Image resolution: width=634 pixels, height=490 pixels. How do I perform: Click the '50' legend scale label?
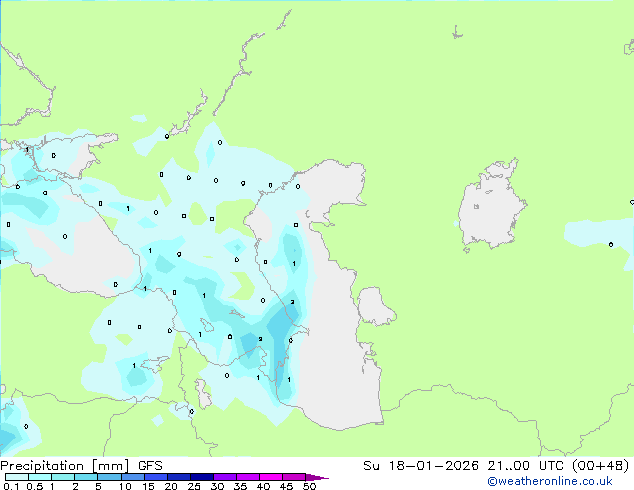pos(309,486)
